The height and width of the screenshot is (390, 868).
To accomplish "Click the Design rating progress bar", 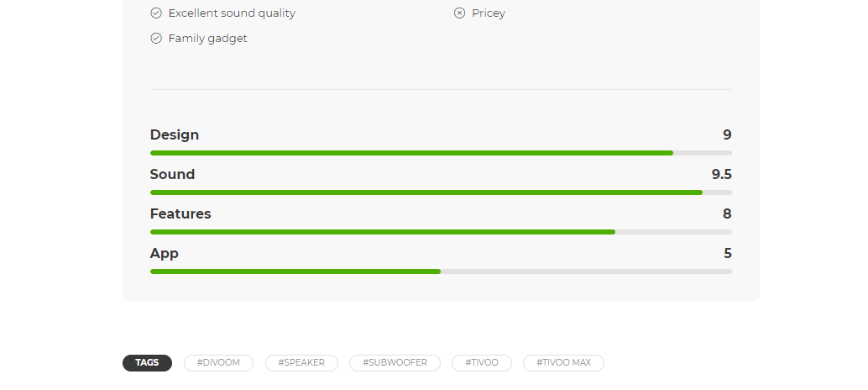I will pos(441,153).
